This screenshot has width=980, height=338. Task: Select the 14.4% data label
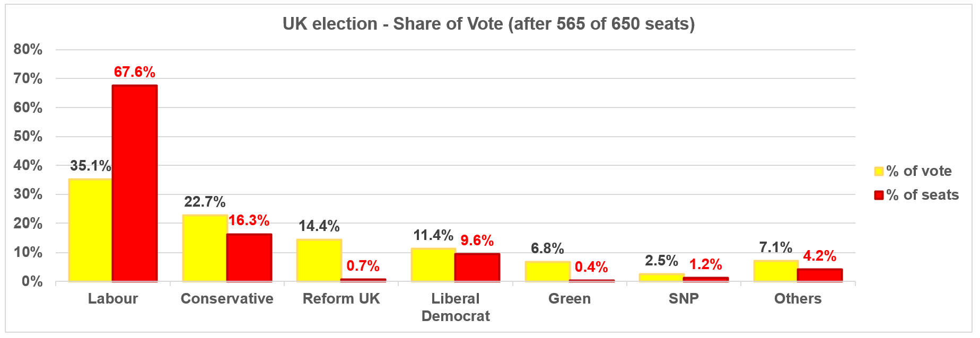pyautogui.click(x=319, y=226)
